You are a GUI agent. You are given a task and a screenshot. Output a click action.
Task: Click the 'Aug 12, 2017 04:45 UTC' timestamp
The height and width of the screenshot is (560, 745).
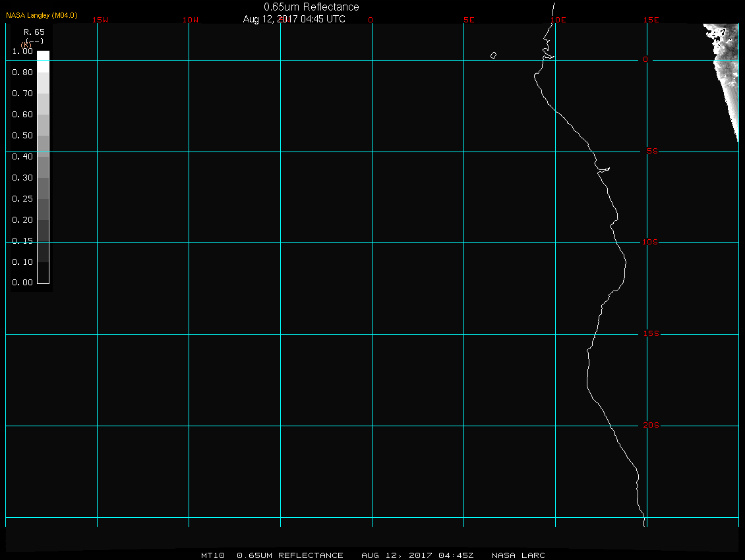294,19
